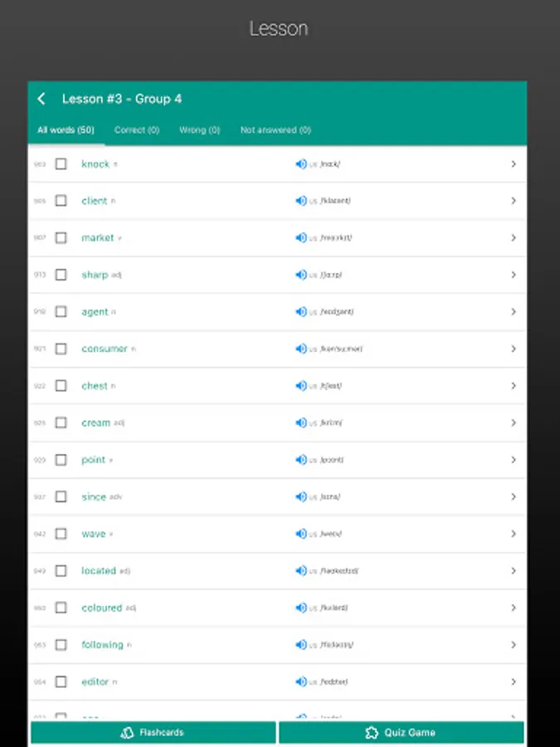Open details chevron for since
The image size is (560, 747).
(x=514, y=497)
